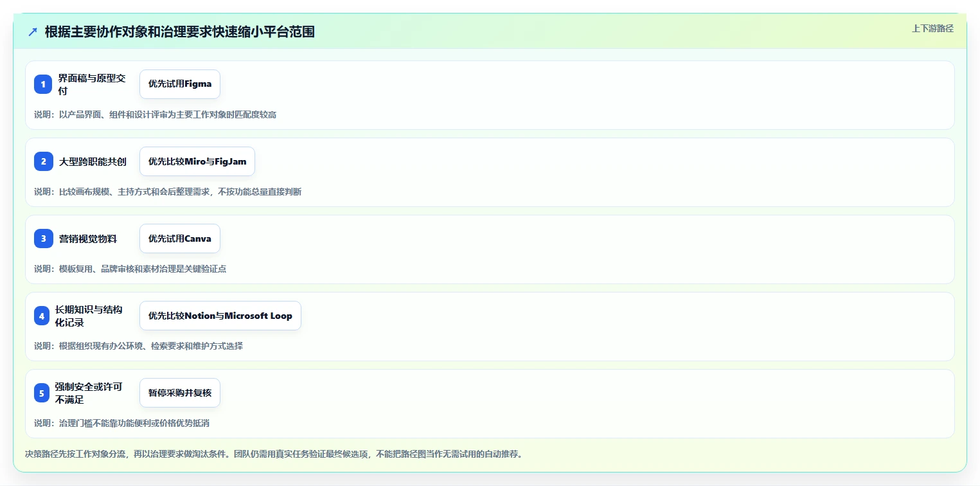Click the step 1 number badge
This screenshot has width=980, height=486.
point(43,84)
